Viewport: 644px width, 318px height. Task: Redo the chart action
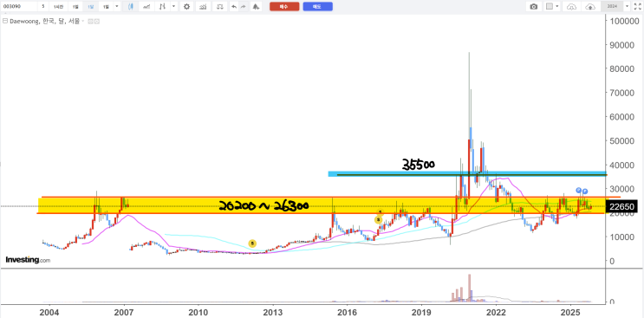[x=244, y=7]
